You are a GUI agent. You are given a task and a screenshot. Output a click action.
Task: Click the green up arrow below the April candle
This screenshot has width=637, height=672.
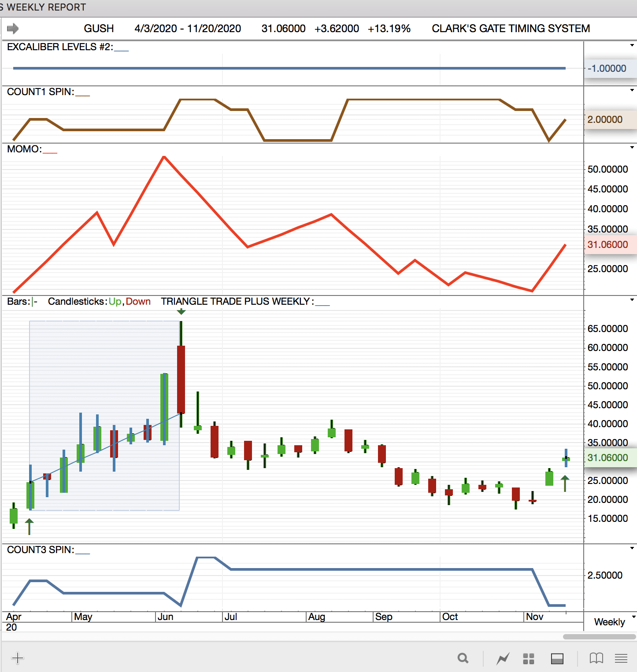pos(29,527)
